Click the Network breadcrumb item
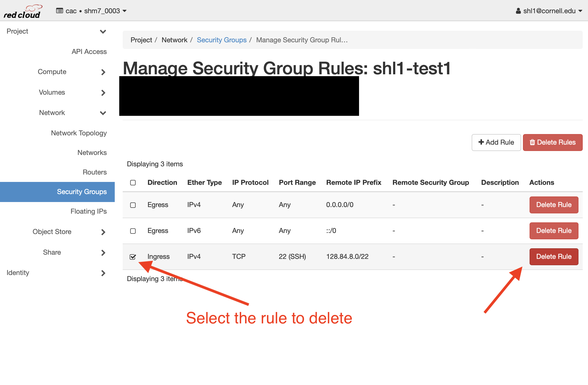 [x=174, y=40]
